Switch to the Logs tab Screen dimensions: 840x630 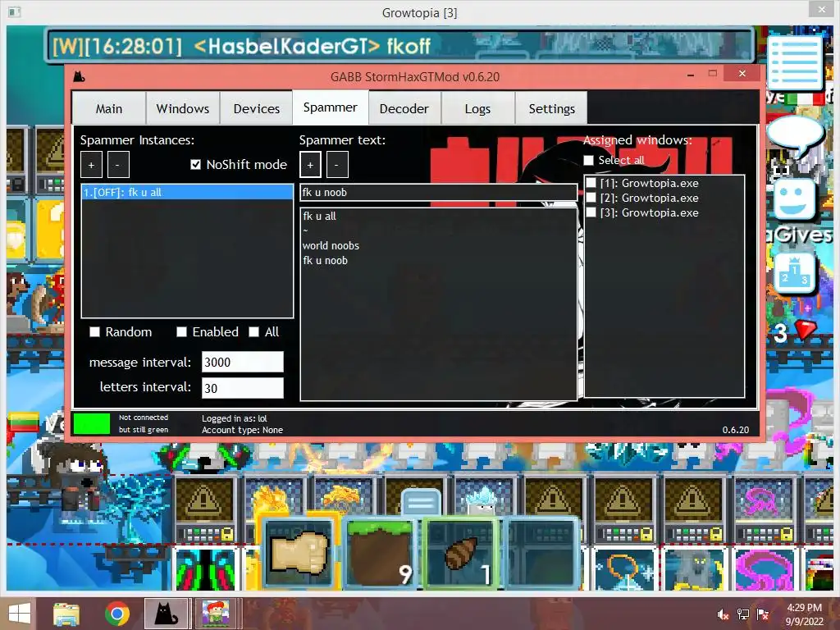click(x=477, y=108)
